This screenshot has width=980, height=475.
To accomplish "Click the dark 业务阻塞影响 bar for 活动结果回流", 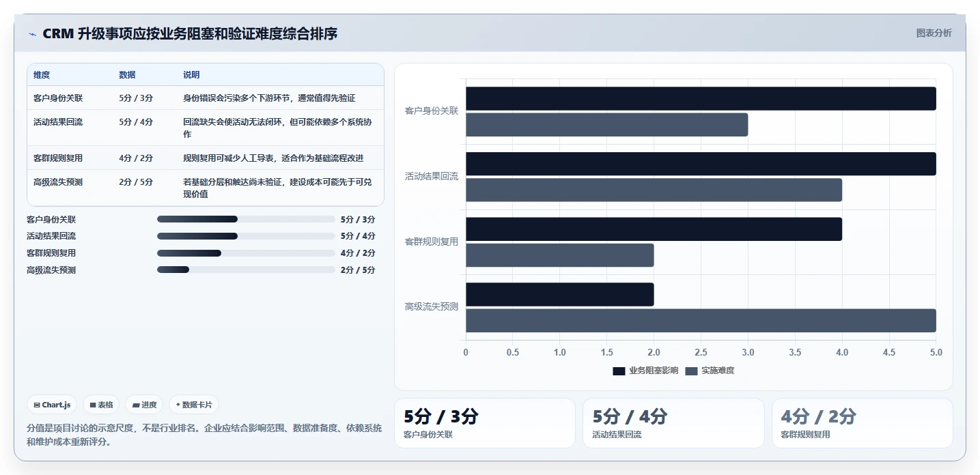I will [x=701, y=164].
